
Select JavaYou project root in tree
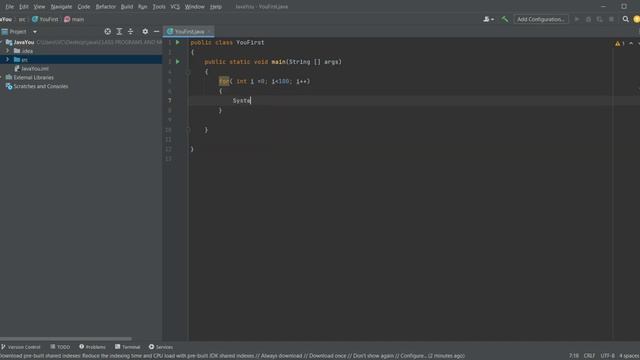pyautogui.click(x=23, y=42)
